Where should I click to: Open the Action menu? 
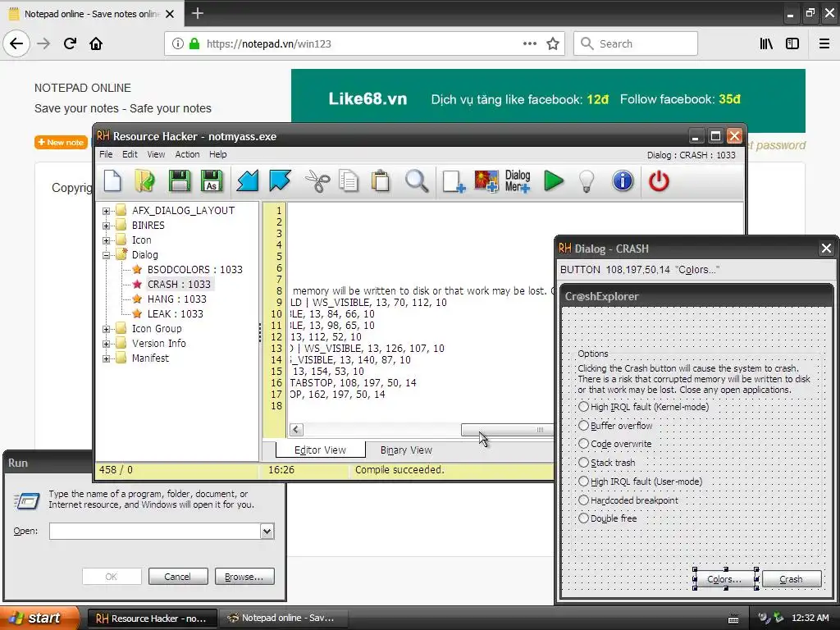188,154
